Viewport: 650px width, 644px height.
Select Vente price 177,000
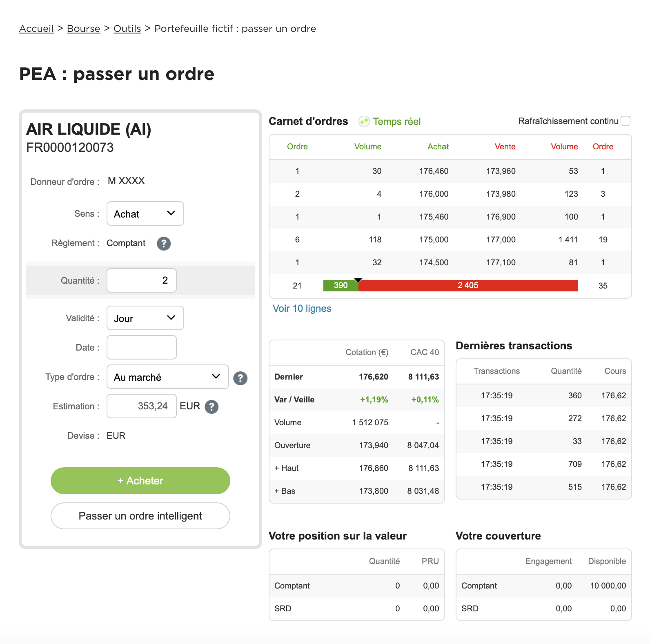pyautogui.click(x=501, y=240)
